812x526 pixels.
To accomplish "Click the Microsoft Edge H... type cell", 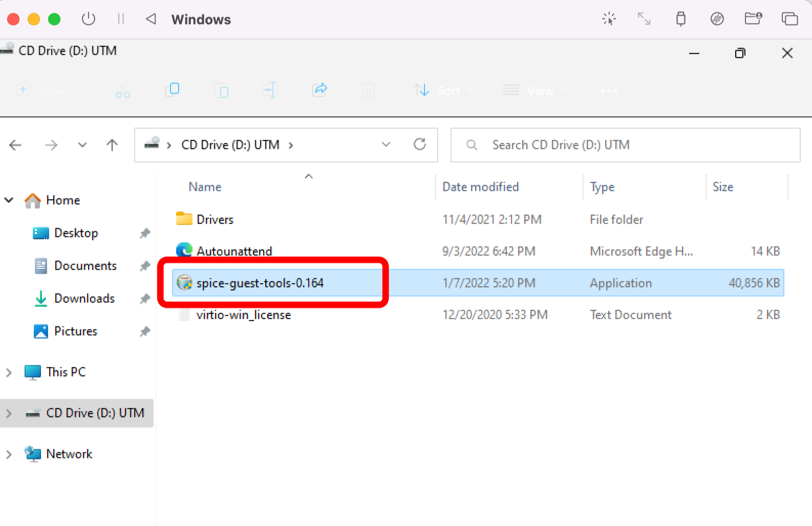I will coord(641,251).
